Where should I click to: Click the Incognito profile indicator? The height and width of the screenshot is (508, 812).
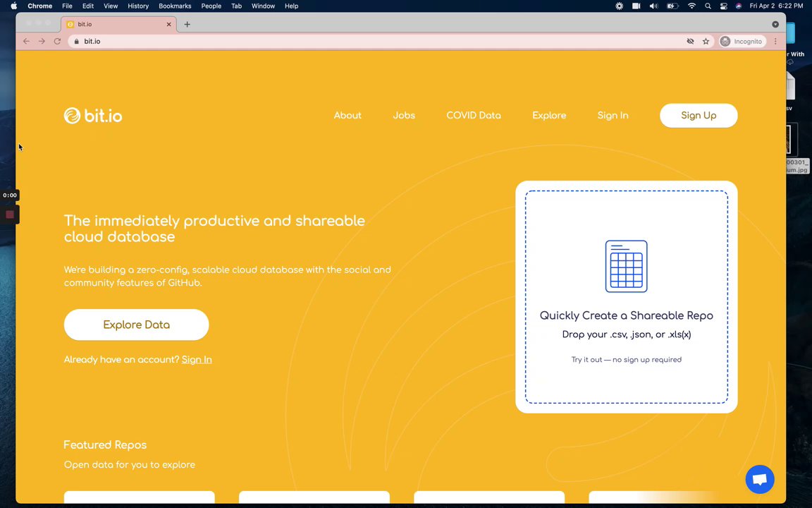click(742, 42)
